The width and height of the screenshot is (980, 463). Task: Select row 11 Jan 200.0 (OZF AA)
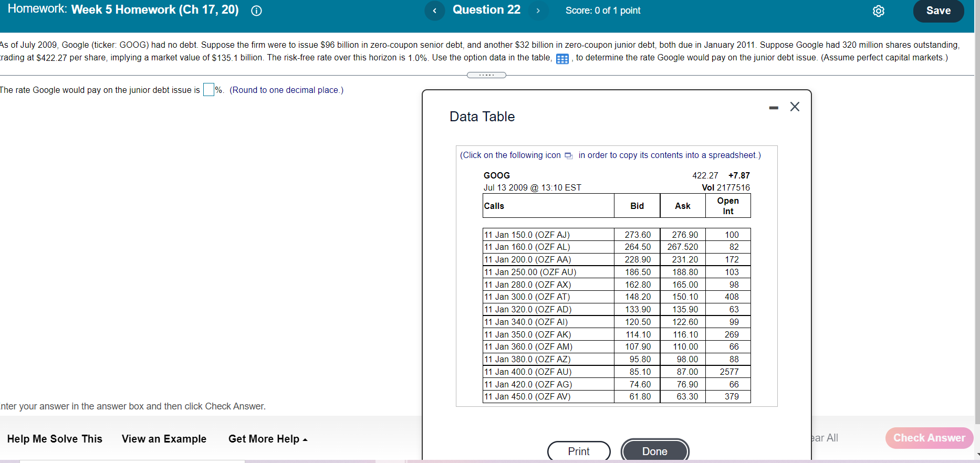(617, 260)
